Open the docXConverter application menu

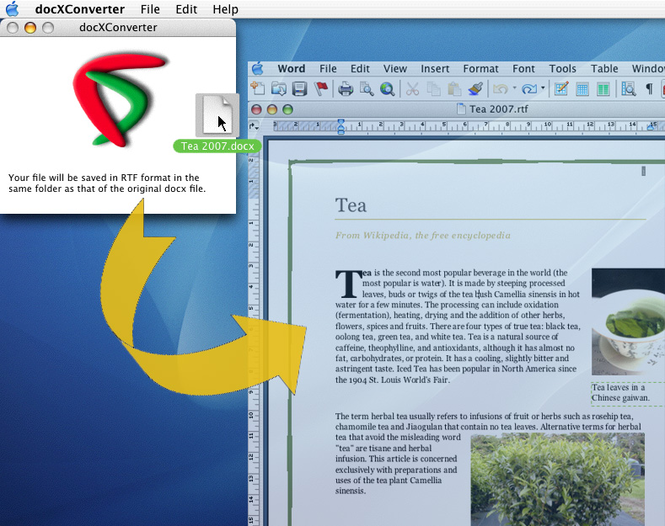[x=80, y=9]
